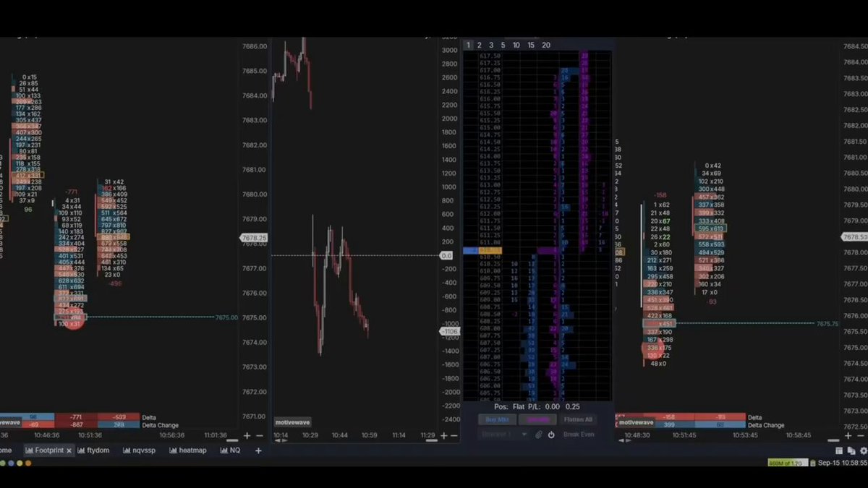Image resolution: width=868 pixels, height=488 pixels.
Task: Switch to the heatmap tab
Action: coord(188,450)
